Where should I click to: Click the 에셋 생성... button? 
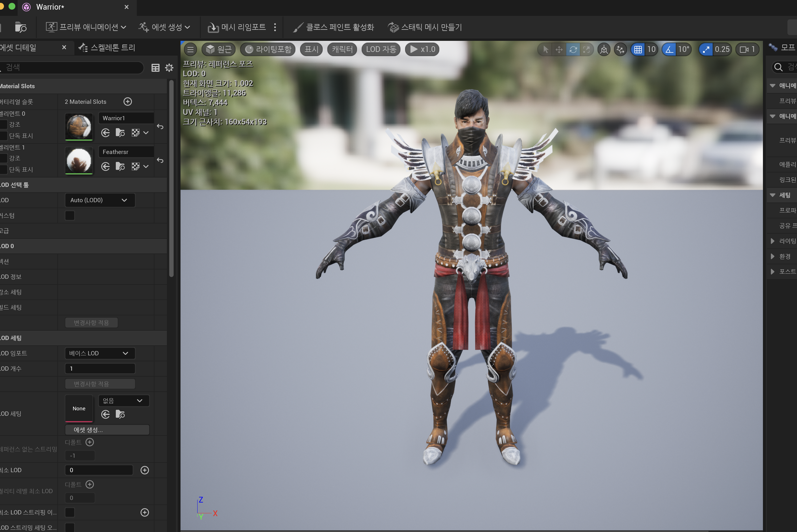107,430
